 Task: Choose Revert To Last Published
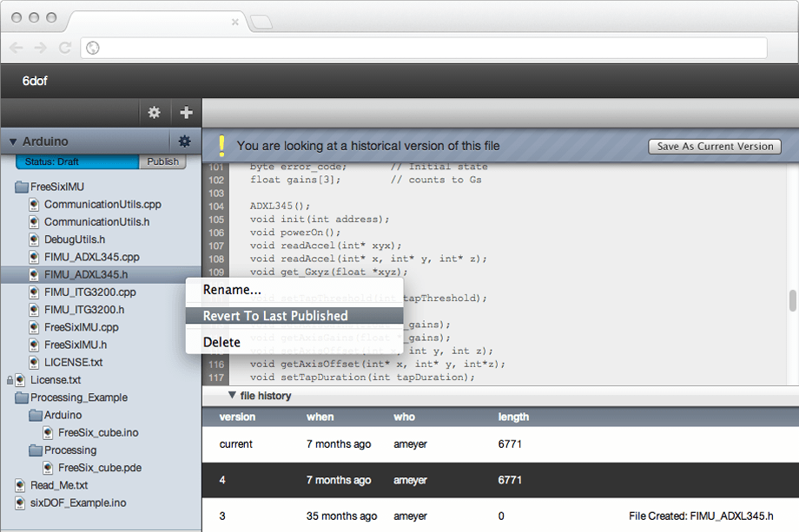294,316
